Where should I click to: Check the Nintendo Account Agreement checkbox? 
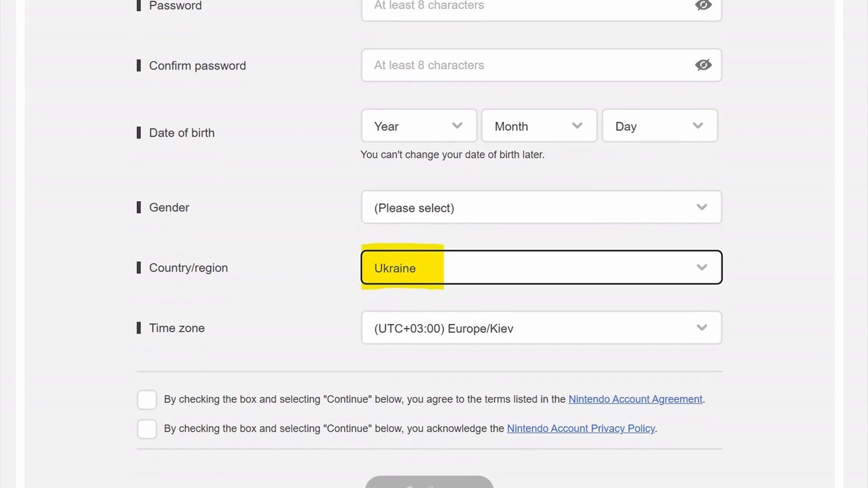pos(147,400)
